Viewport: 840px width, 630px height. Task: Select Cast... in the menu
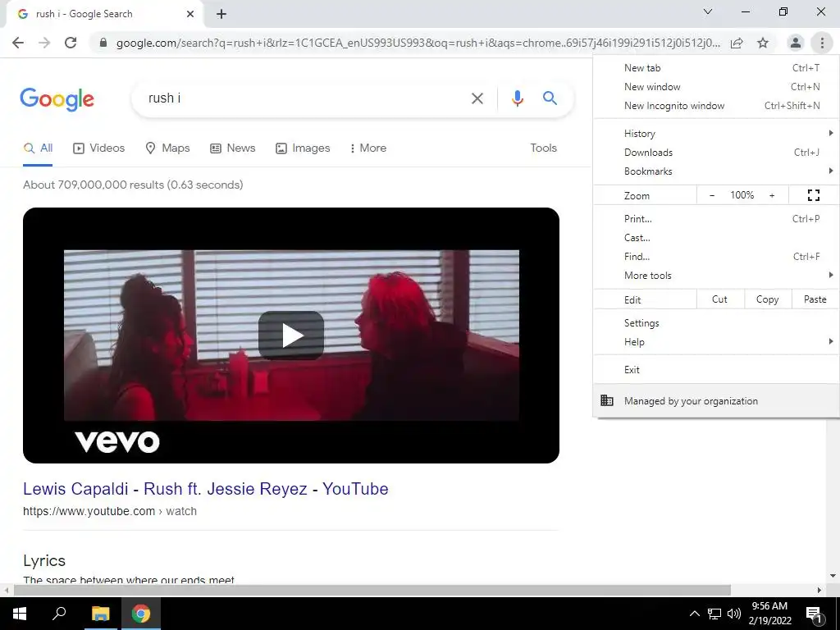pos(716,237)
